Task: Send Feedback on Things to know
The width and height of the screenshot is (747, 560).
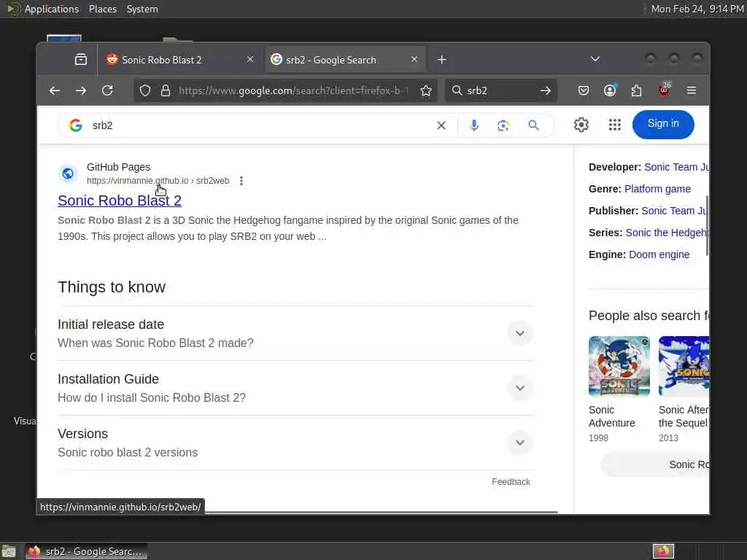Action: 511,482
